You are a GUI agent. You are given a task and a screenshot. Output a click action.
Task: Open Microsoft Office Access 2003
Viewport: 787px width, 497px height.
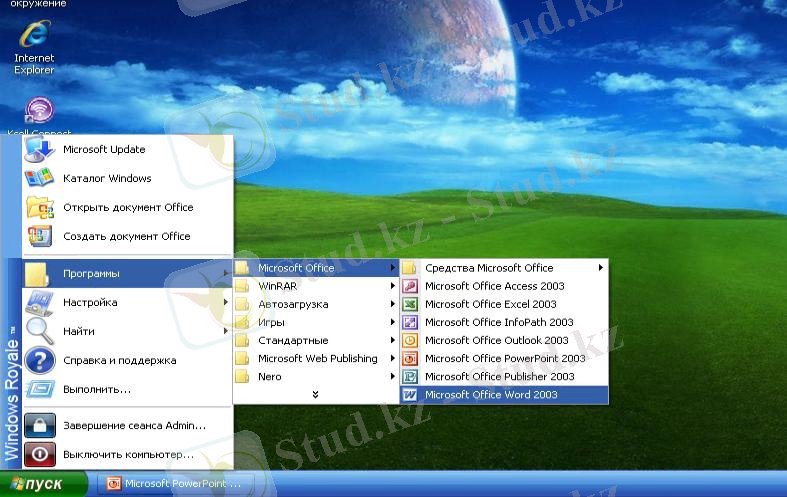(504, 286)
